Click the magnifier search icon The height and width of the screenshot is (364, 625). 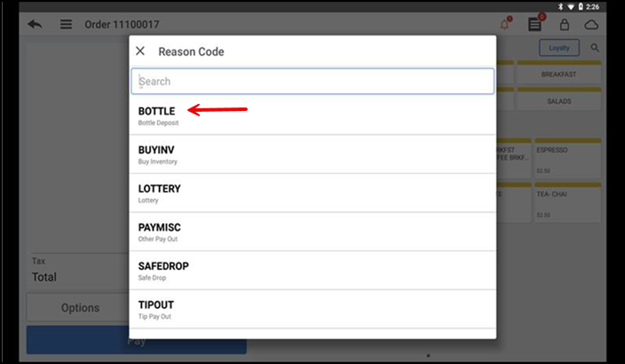[x=595, y=48]
